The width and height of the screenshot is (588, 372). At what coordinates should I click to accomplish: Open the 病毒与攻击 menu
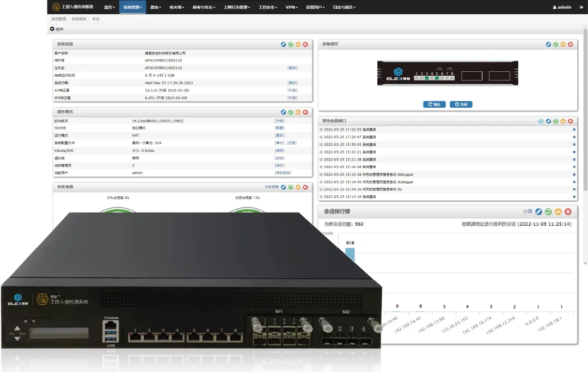point(204,7)
